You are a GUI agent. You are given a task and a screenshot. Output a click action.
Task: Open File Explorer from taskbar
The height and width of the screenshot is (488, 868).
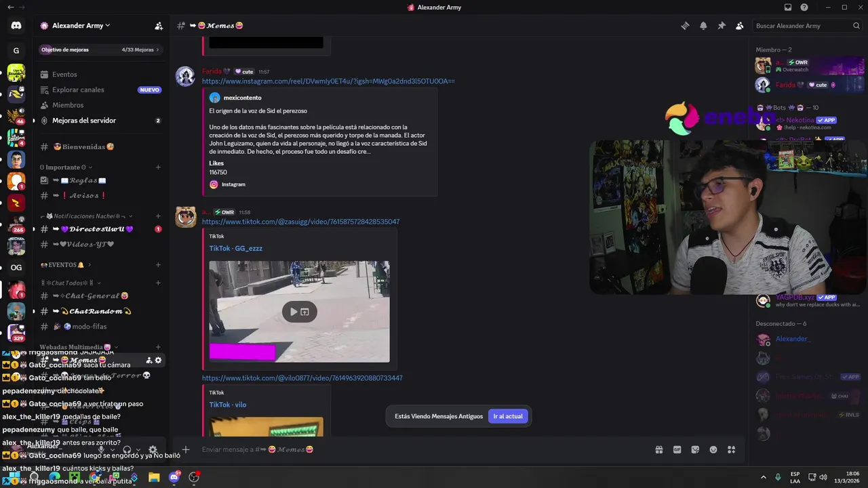point(154,477)
